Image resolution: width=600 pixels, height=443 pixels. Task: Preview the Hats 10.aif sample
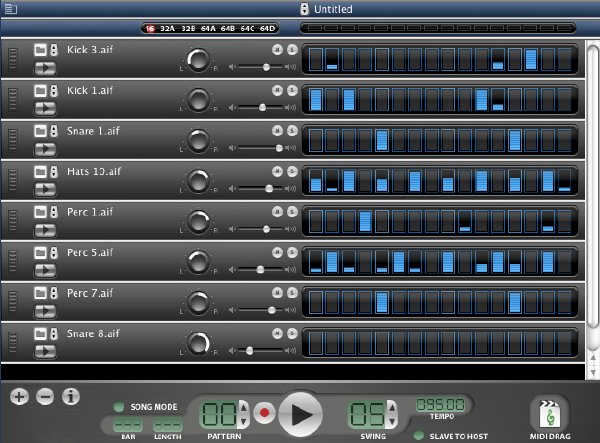[x=45, y=189]
